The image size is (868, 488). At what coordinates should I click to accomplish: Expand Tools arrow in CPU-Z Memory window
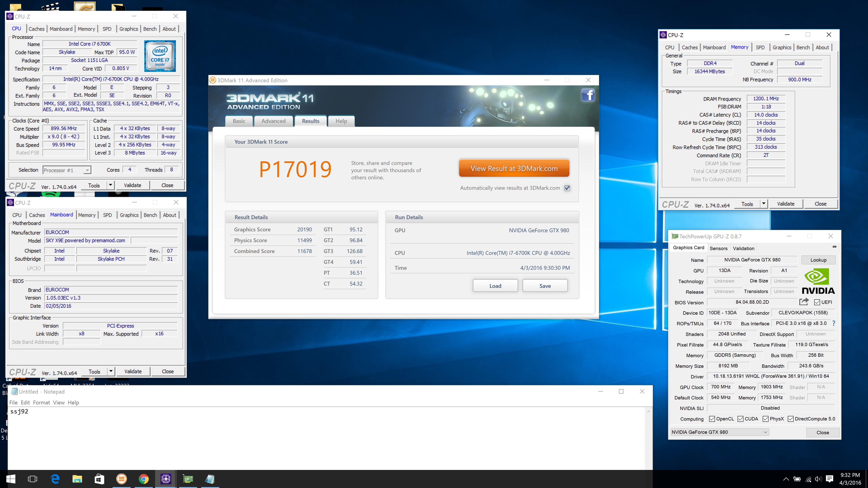(764, 204)
